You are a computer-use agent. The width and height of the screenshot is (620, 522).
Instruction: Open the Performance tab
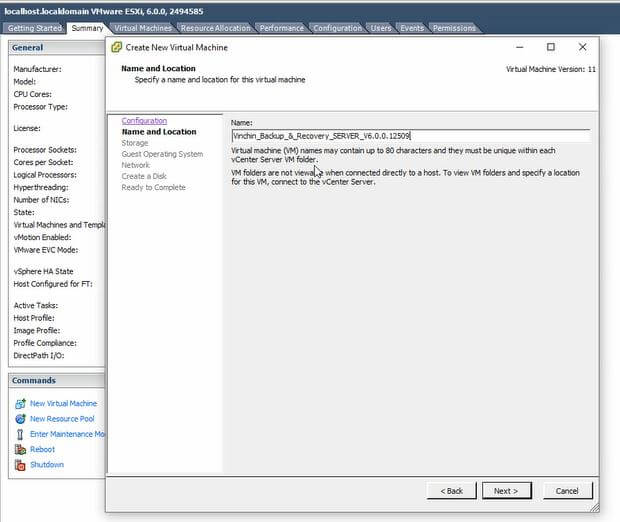tap(282, 28)
